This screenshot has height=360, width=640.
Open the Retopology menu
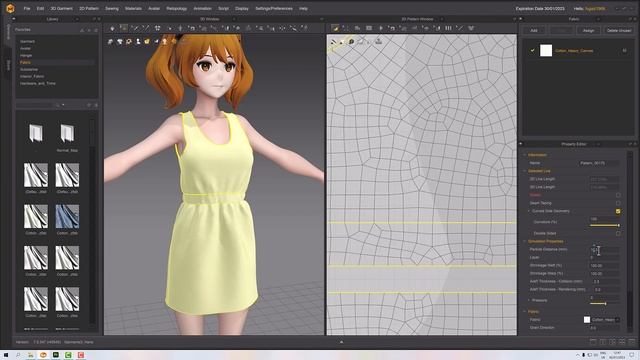176,9
